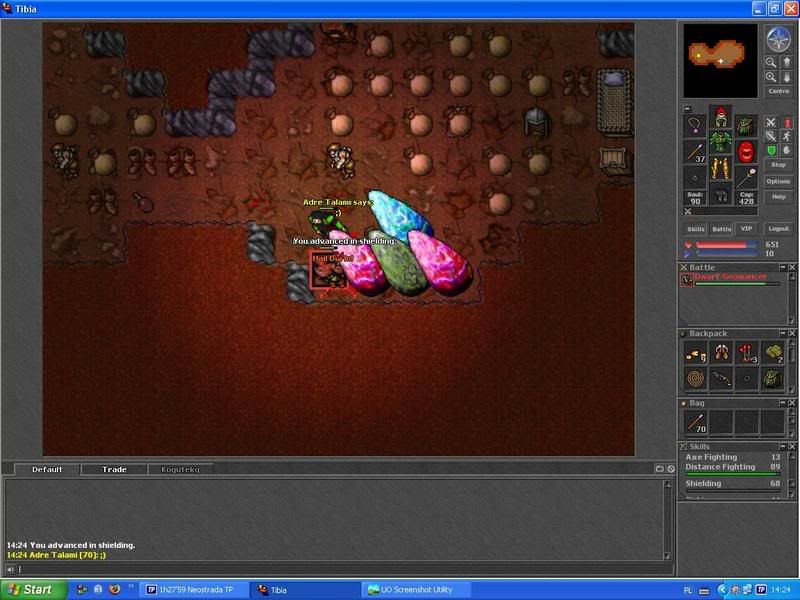Click the Stop button
The image size is (800, 600).
(x=779, y=165)
